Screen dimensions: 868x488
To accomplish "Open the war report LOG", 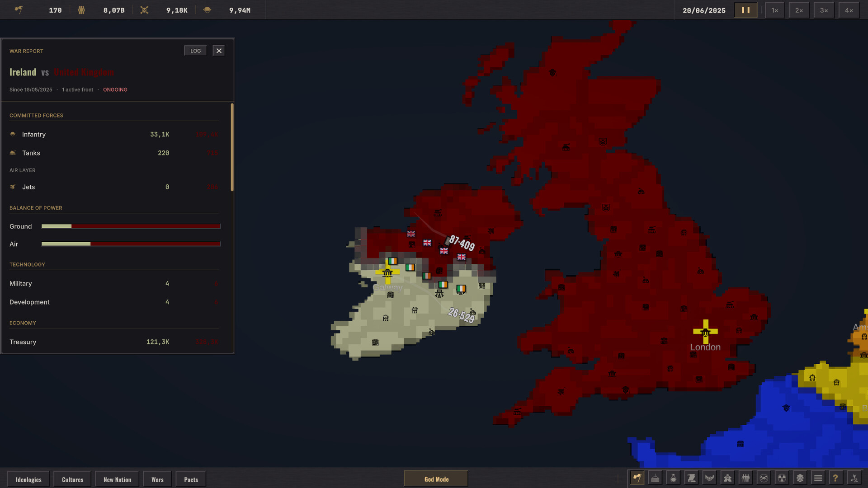I will coord(195,51).
